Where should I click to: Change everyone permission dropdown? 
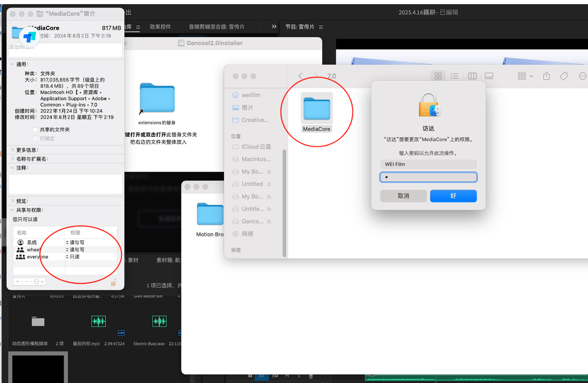tap(73, 257)
